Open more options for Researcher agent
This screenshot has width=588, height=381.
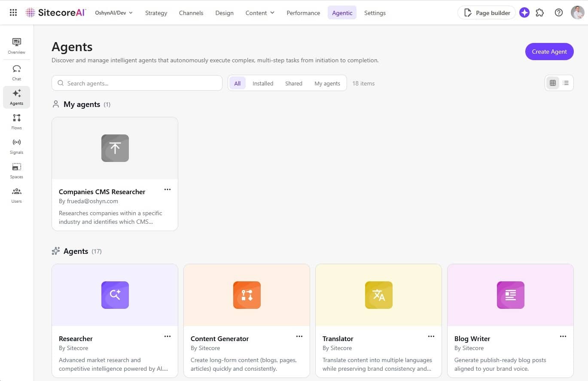(x=168, y=336)
